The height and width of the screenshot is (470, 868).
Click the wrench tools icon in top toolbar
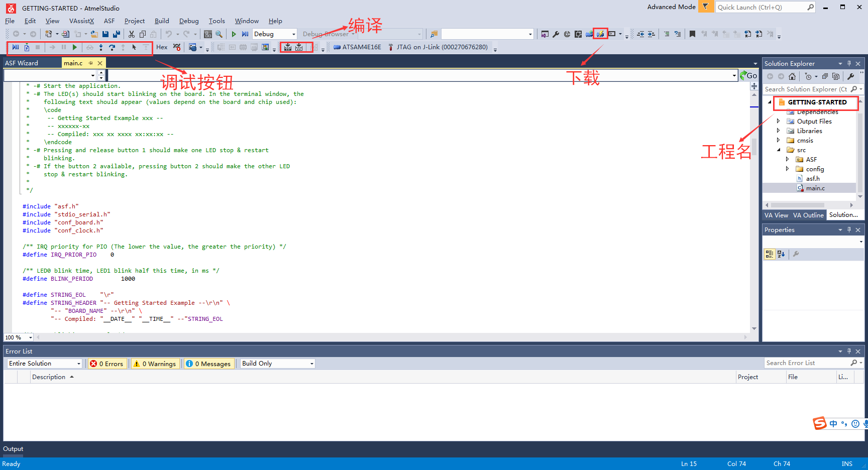tap(556, 34)
